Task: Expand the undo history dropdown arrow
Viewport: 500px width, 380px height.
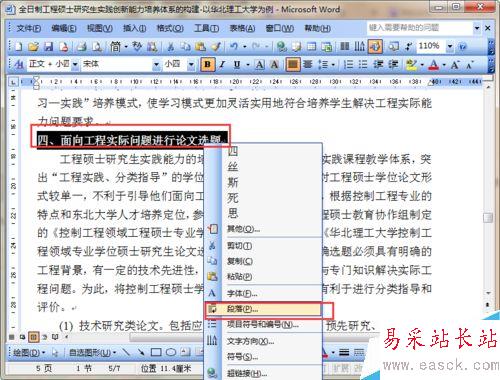Action: click(x=245, y=47)
